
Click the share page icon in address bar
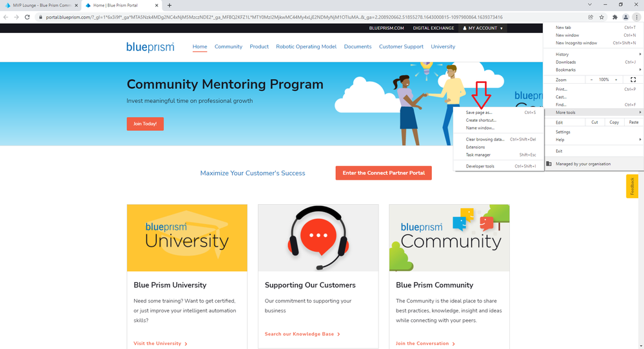(590, 17)
